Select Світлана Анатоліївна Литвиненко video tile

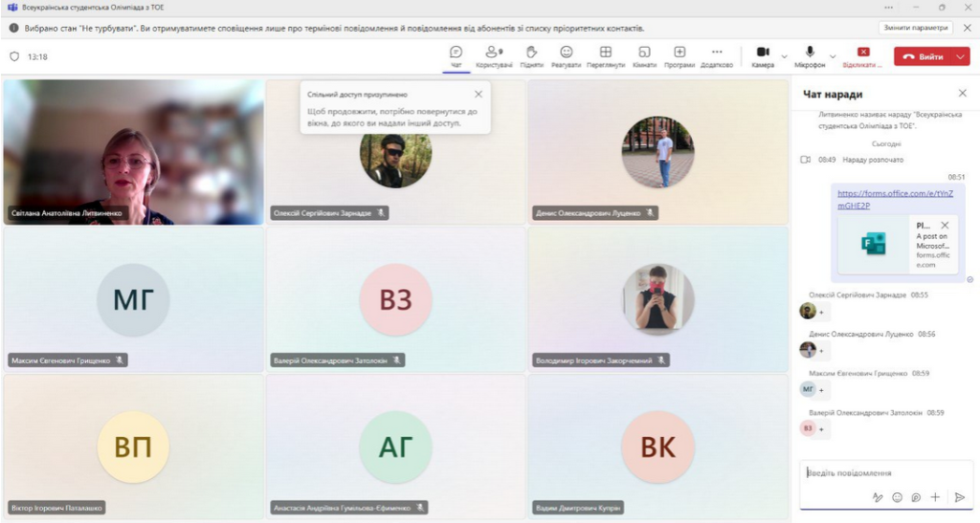[133, 152]
